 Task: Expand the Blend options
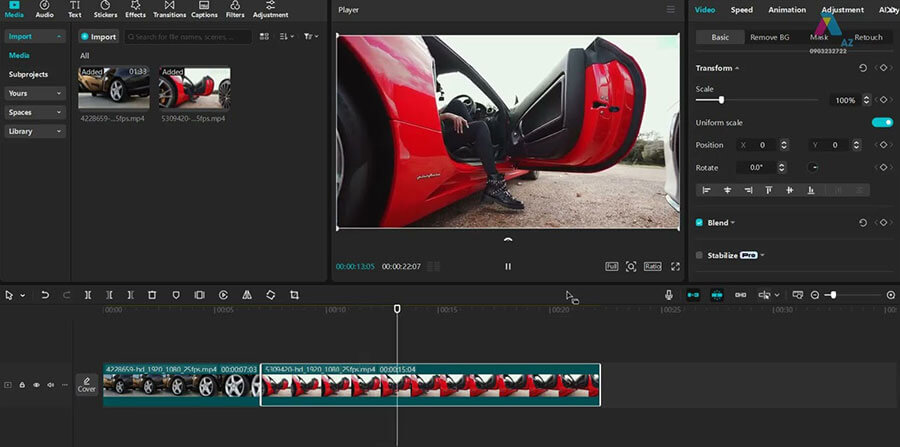pos(732,223)
